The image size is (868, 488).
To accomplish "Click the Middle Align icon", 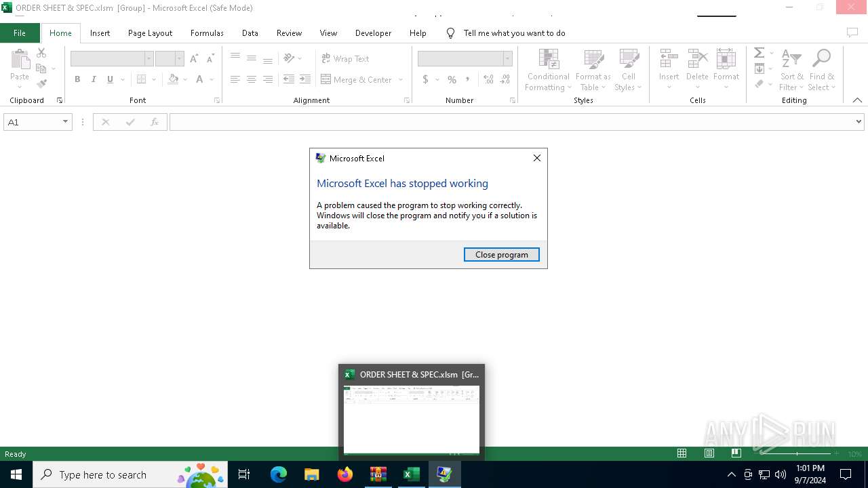I will coord(252,58).
